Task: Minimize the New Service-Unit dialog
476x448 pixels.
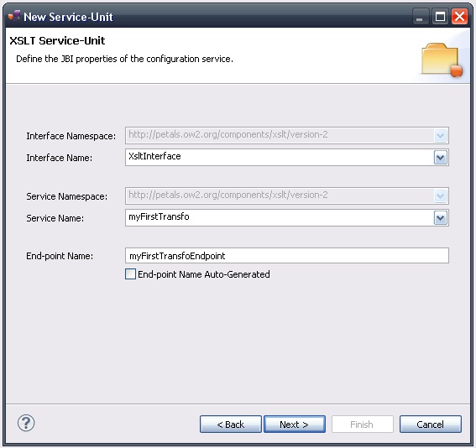Action: pyautogui.click(x=420, y=17)
